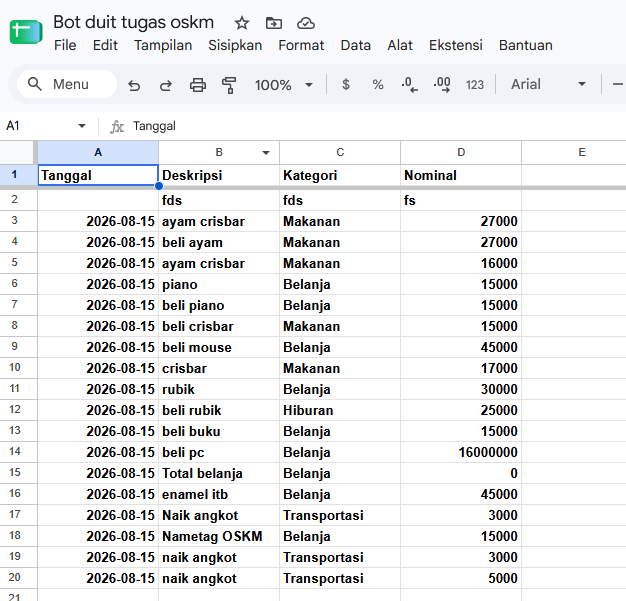This screenshot has width=626, height=601.
Task: Open the Google Sheets home icon
Action: click(26, 32)
